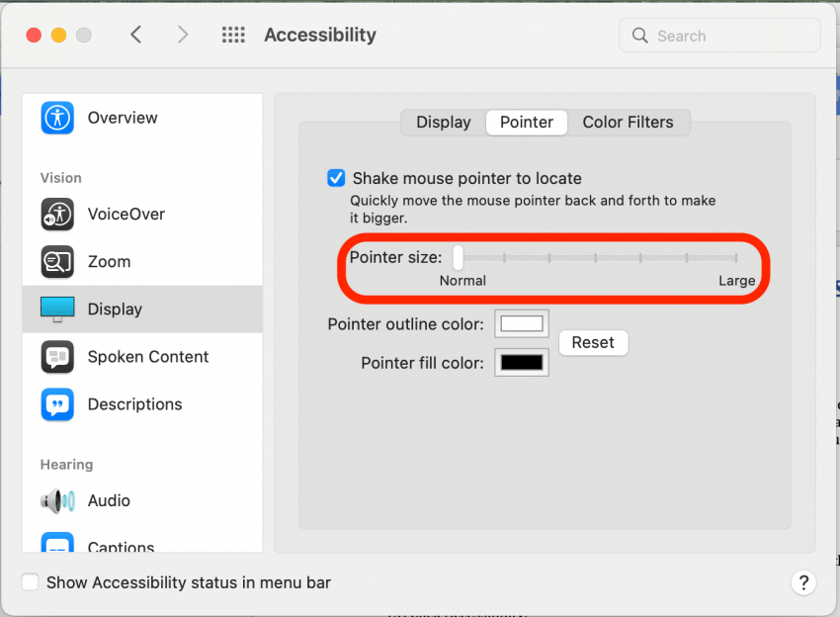Select the Display monitor icon

[x=57, y=309]
